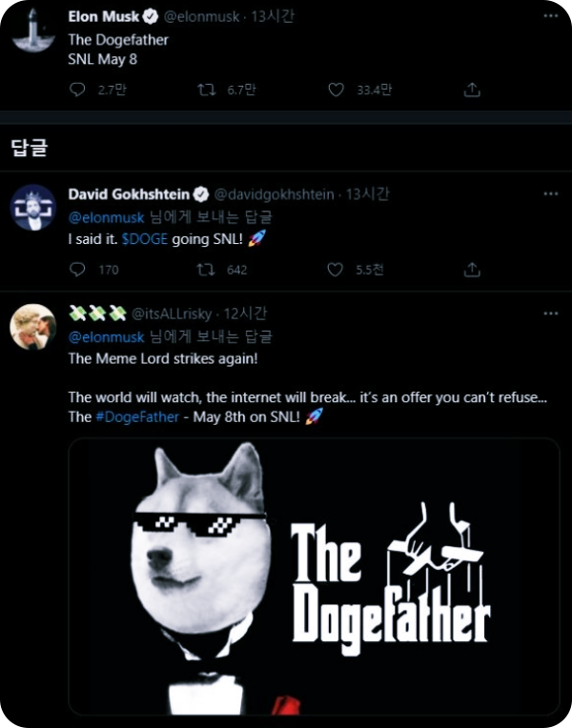Image resolution: width=572 pixels, height=728 pixels.
Task: Reply to David Gokhshtein's tweet
Action: [x=77, y=270]
